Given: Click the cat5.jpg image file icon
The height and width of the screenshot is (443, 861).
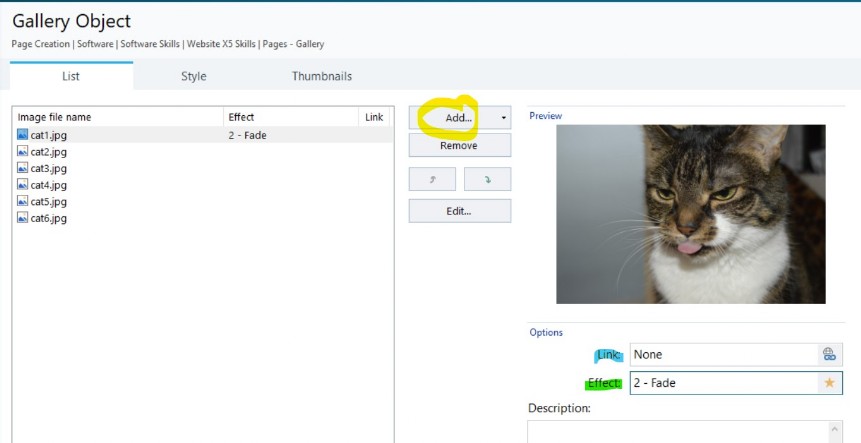Looking at the screenshot, I should [x=23, y=201].
